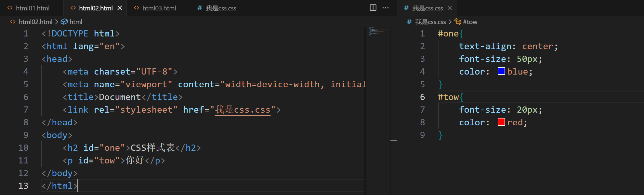The height and width of the screenshot is (195, 644).
Task: Click the text-align: center declaration
Action: coord(508,46)
